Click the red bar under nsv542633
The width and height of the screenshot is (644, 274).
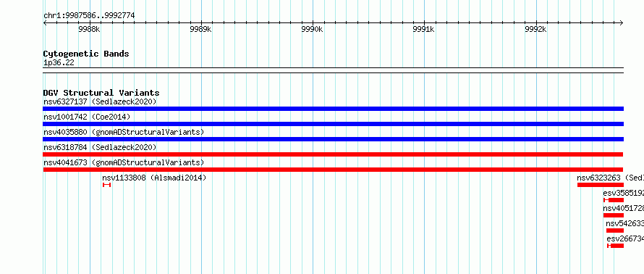pos(615,231)
